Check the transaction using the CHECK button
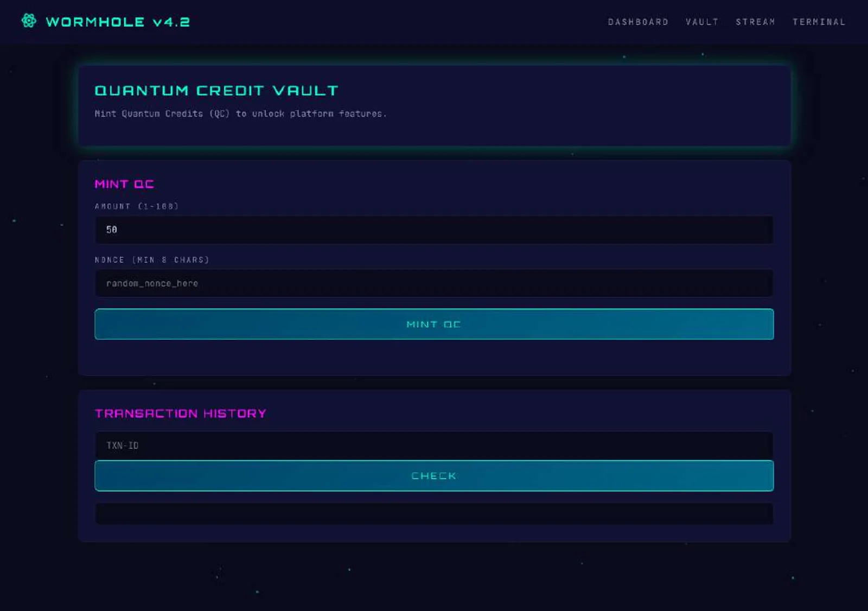Image resolution: width=868 pixels, height=611 pixels. [434, 476]
